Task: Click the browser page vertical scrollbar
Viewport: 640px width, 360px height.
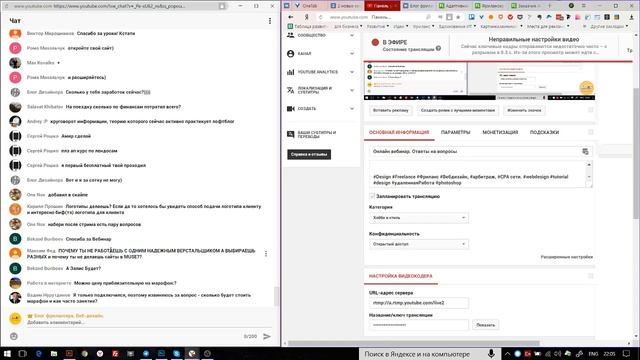Action: [637, 153]
